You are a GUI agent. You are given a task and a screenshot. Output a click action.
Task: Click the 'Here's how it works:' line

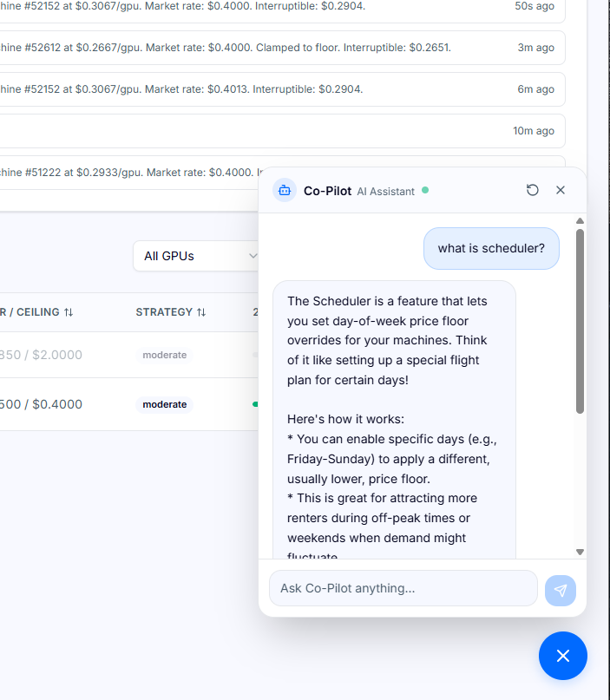coord(345,419)
